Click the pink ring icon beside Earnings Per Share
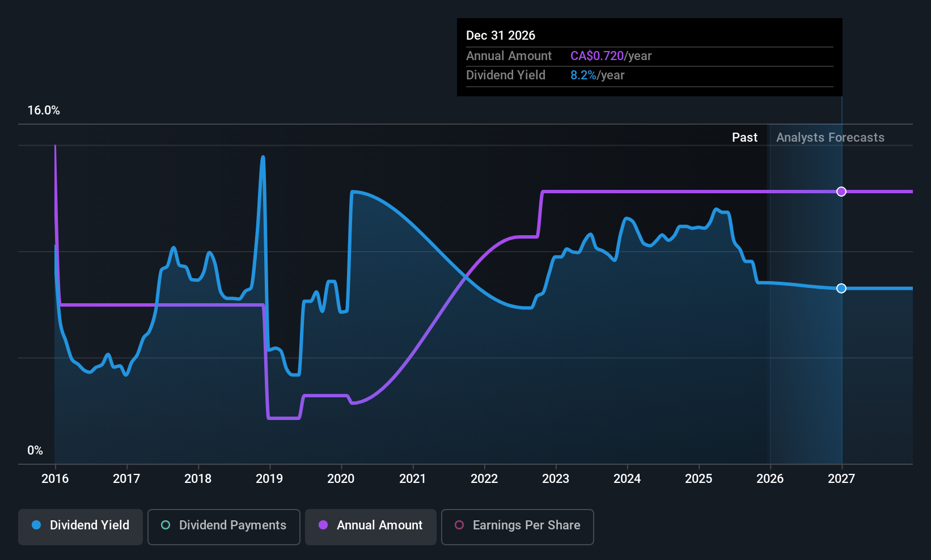This screenshot has width=931, height=560. [459, 525]
